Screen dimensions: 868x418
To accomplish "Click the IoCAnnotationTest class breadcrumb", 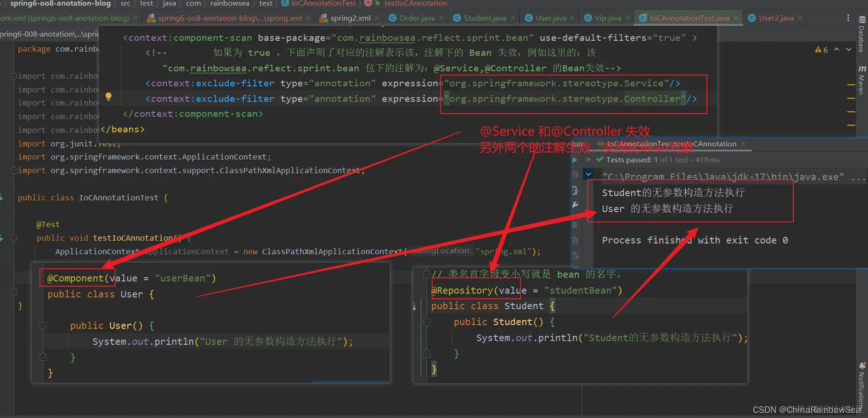I will click(319, 3).
